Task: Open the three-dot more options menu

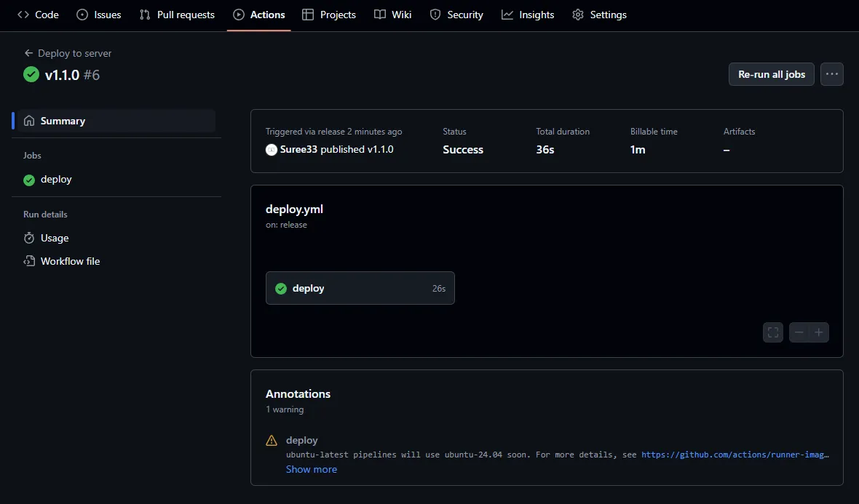Action: point(831,74)
